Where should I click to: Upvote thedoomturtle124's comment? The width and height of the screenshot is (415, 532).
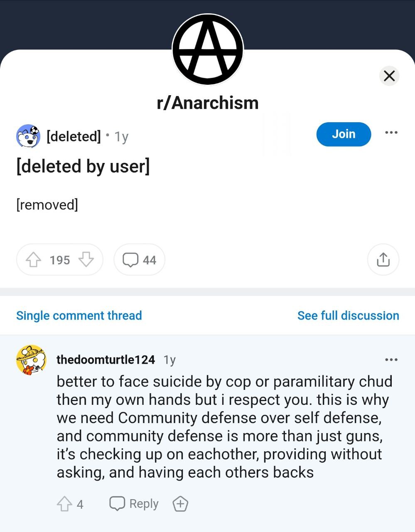pos(64,504)
